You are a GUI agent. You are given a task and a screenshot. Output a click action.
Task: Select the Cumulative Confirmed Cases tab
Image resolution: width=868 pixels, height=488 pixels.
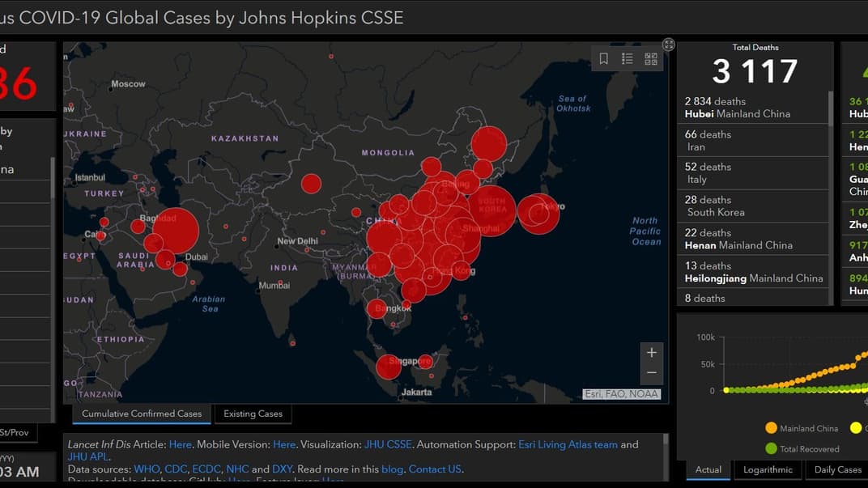(142, 414)
